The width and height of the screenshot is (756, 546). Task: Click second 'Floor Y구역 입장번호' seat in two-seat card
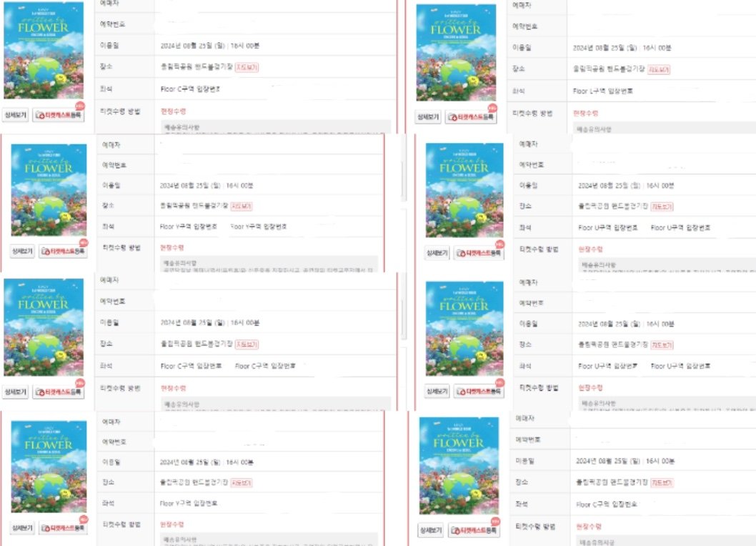click(259, 227)
